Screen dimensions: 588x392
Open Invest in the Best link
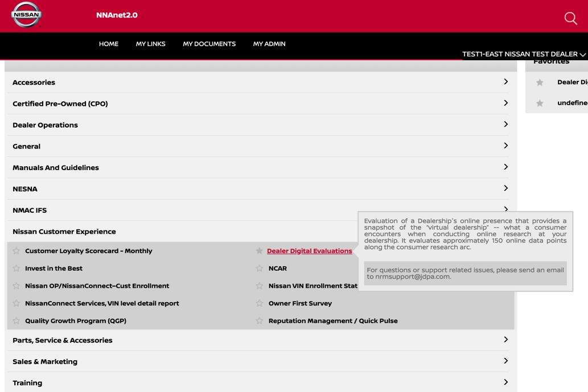point(54,269)
